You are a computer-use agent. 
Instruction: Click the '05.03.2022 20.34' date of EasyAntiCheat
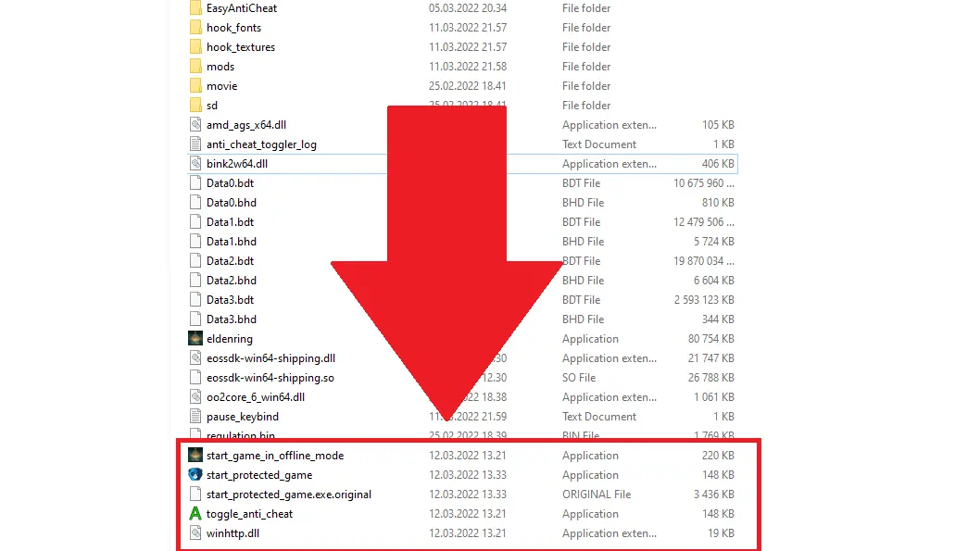point(468,8)
